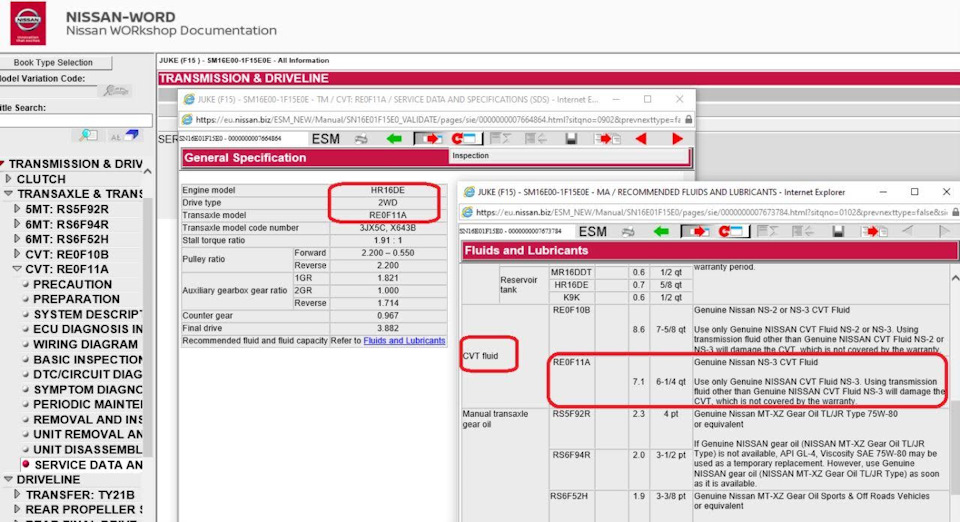This screenshot has height=522, width=960.
Task: Collapse the DRIVELINE tree node
Action: [x=8, y=480]
